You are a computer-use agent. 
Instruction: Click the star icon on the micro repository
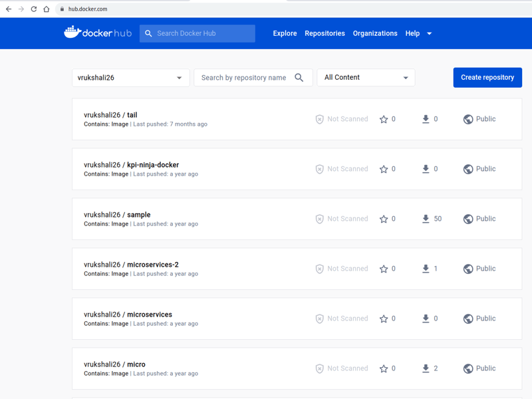[384, 368]
